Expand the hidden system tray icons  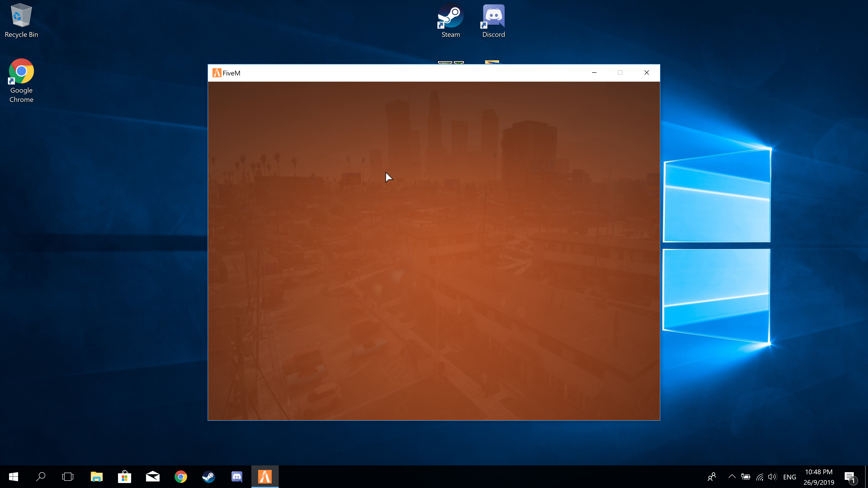(x=731, y=476)
